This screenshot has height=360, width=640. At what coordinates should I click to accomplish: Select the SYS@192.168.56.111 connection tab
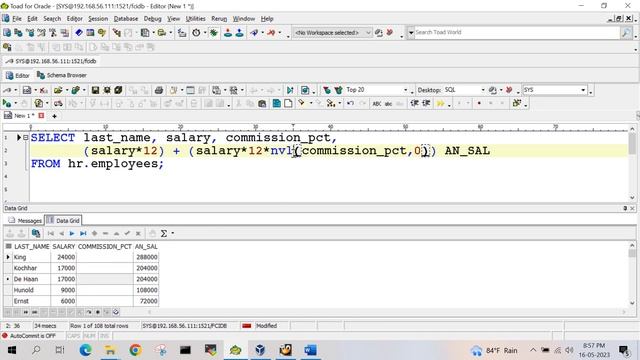(51, 61)
